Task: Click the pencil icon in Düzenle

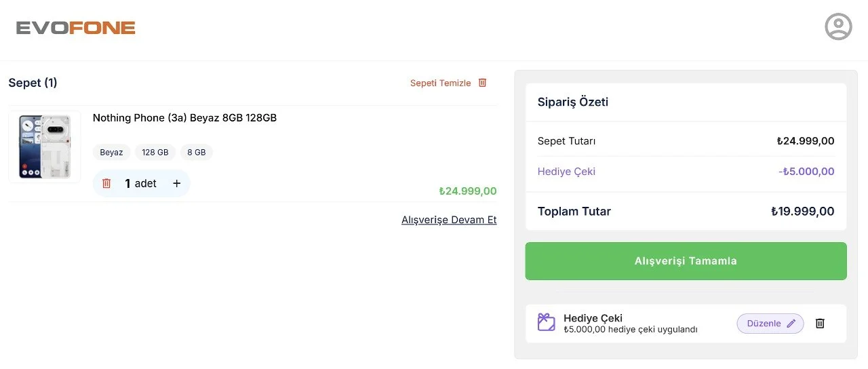Action: point(791,324)
